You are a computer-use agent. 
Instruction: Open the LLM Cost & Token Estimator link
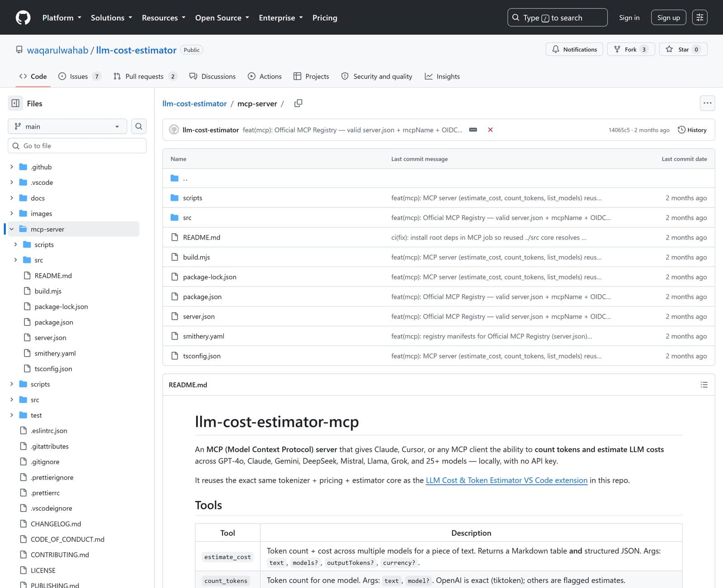click(507, 480)
